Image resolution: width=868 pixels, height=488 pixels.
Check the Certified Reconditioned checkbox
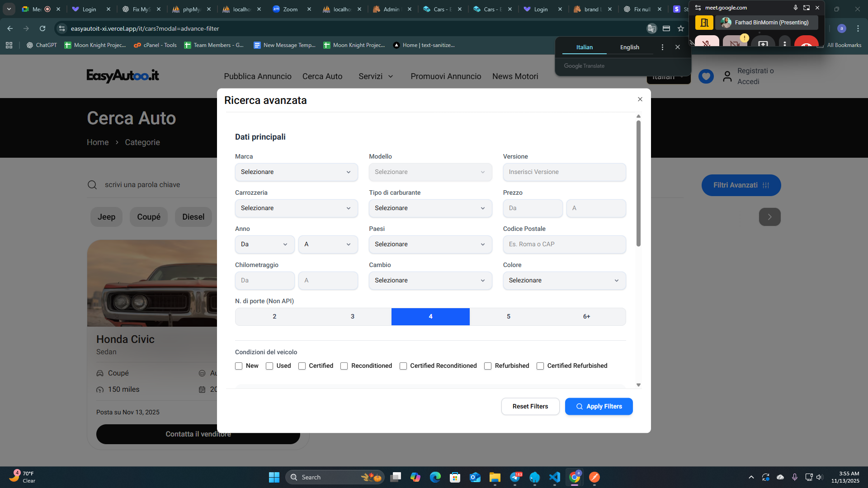point(403,366)
